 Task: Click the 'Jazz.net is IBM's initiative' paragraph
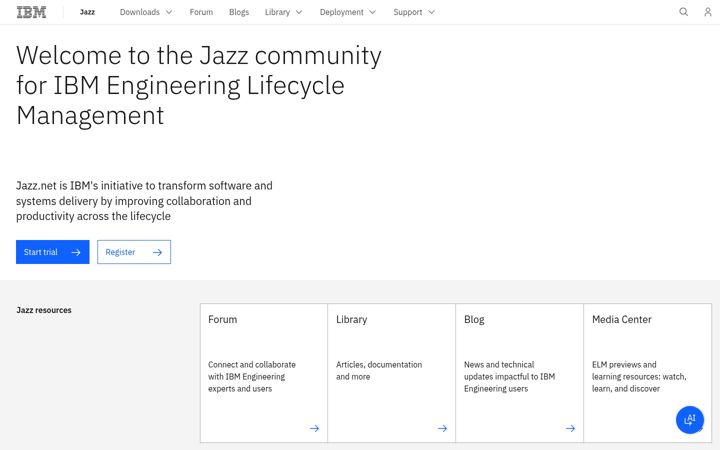(x=144, y=201)
